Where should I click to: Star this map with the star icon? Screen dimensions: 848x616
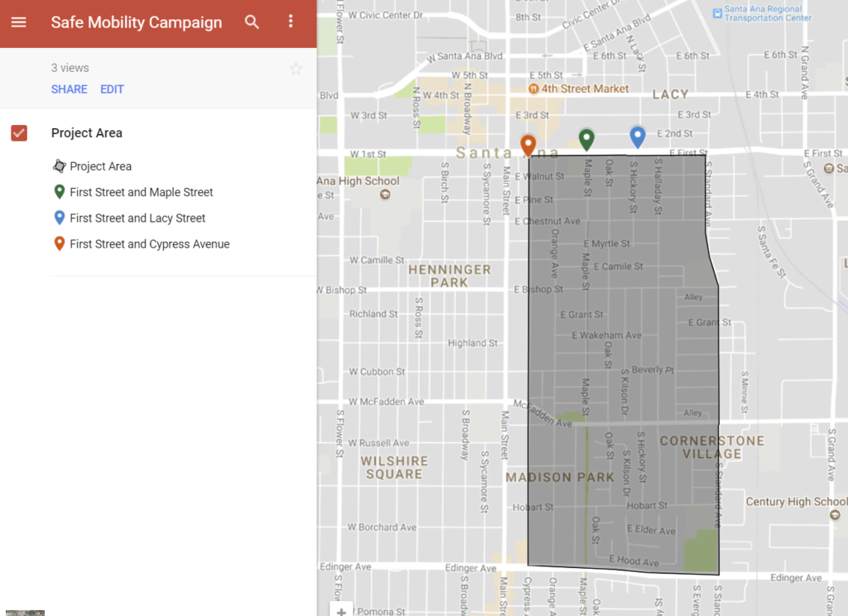(x=296, y=69)
